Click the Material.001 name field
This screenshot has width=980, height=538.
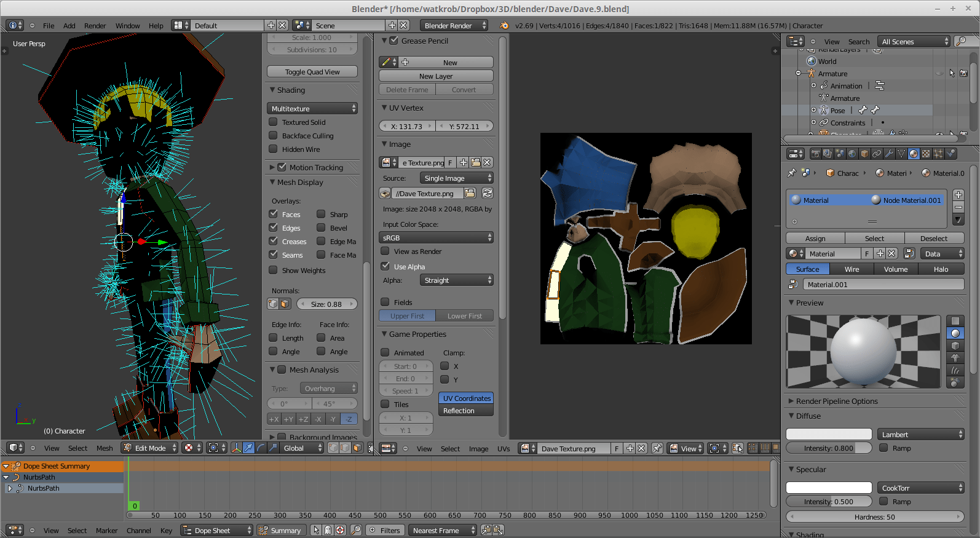coord(883,285)
